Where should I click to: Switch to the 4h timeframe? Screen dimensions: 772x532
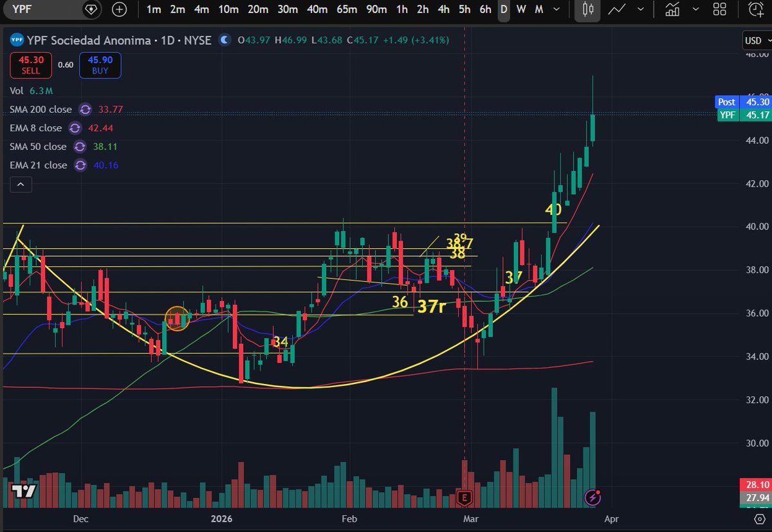pos(444,10)
